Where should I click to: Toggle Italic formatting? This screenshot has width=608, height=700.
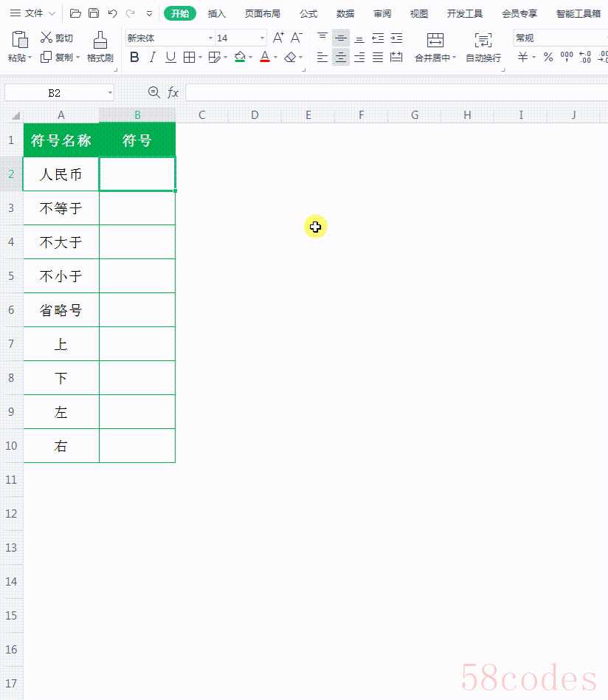coord(152,57)
